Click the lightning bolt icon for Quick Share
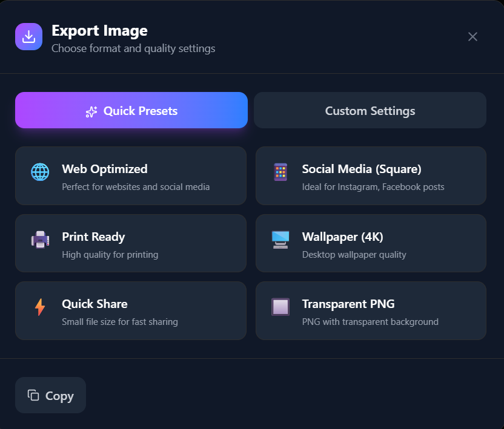The height and width of the screenshot is (429, 504). [x=40, y=307]
